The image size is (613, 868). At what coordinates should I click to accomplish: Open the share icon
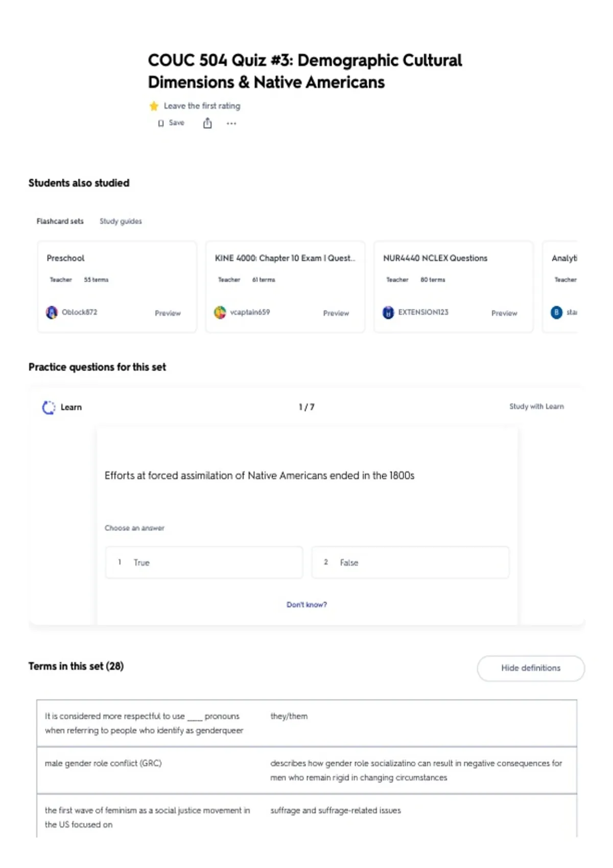click(x=207, y=123)
